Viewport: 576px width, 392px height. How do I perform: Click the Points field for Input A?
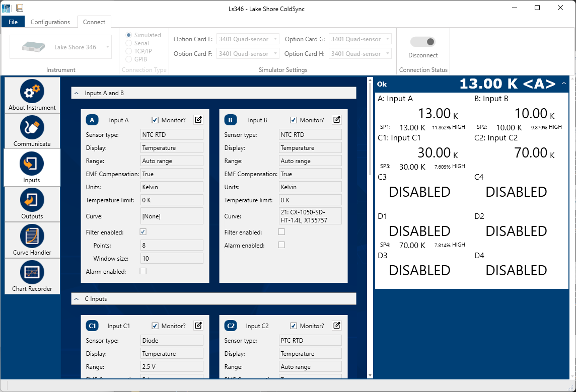click(x=172, y=245)
